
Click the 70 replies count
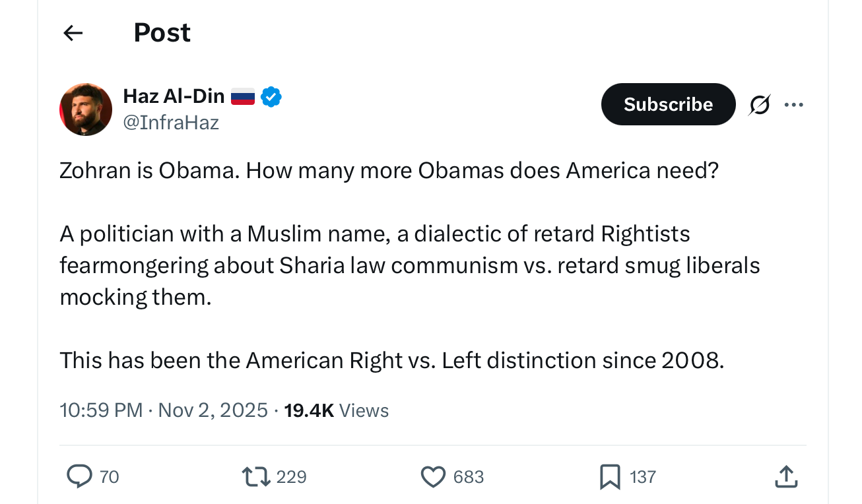(109, 476)
